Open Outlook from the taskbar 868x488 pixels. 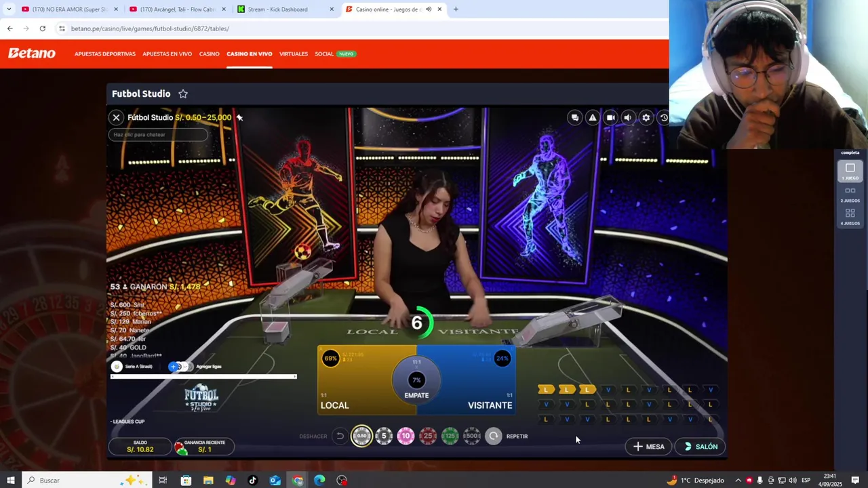tap(275, 481)
